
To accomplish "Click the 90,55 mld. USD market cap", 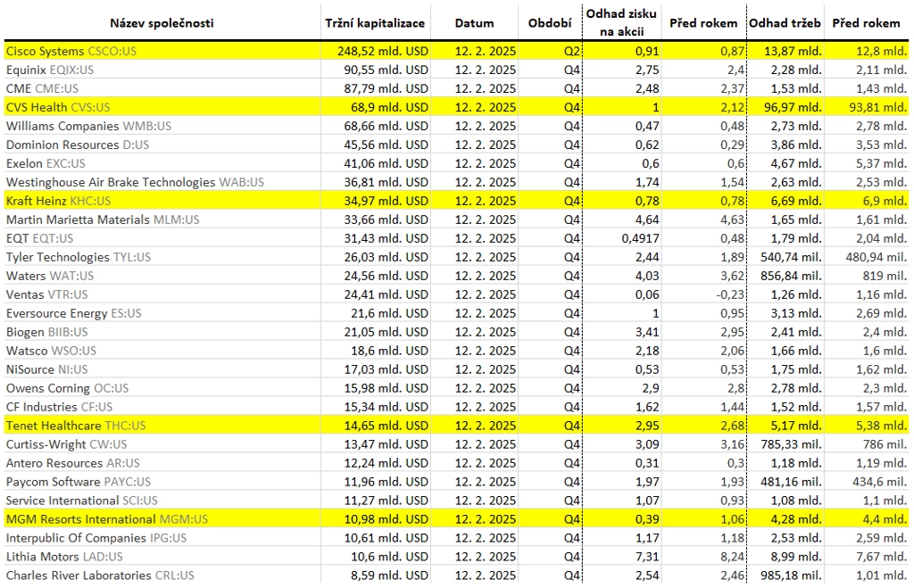I will tap(386, 70).
